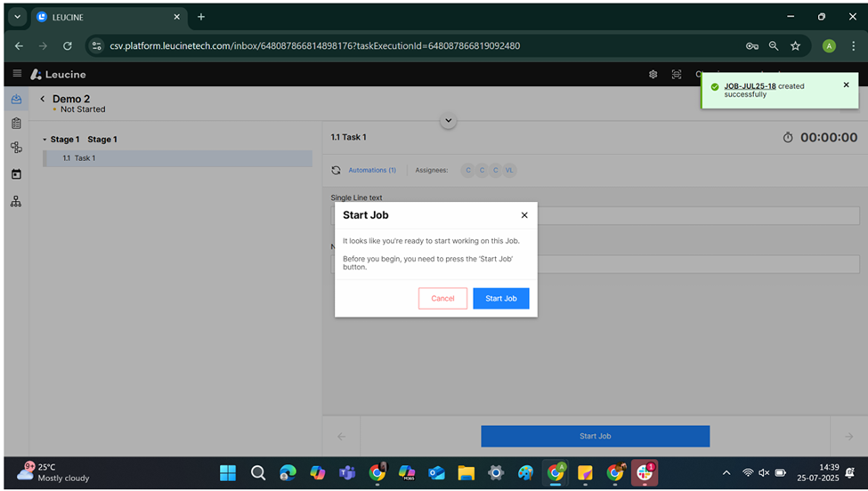Select 1.1 Task 1 in stage list
Screen dimensions: 868x491
point(79,158)
